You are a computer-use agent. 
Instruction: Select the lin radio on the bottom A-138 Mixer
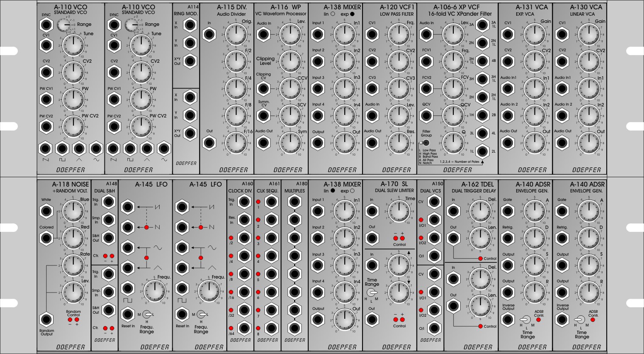pyautogui.click(x=332, y=191)
